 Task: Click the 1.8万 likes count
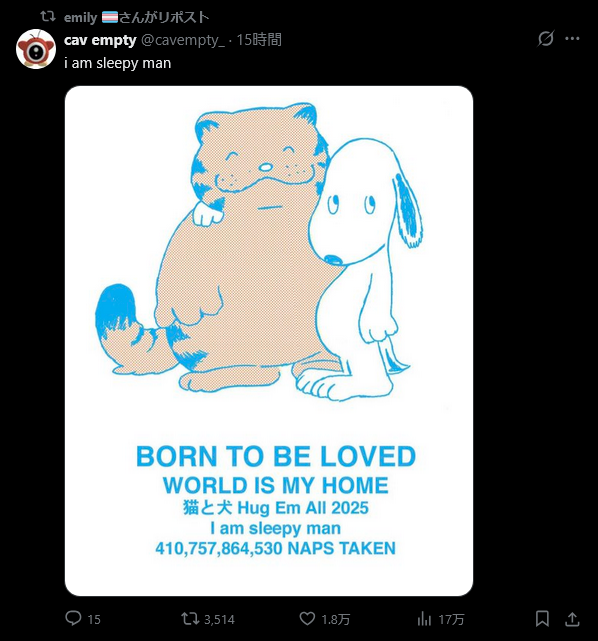pos(336,619)
